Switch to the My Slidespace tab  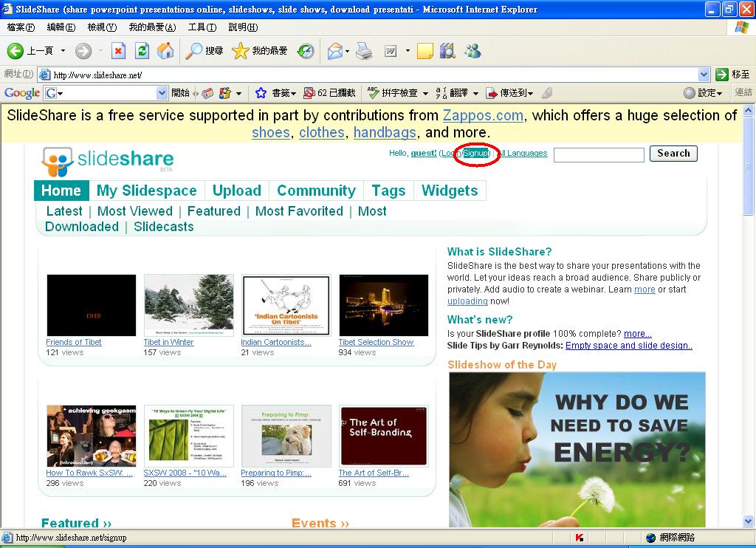(147, 191)
